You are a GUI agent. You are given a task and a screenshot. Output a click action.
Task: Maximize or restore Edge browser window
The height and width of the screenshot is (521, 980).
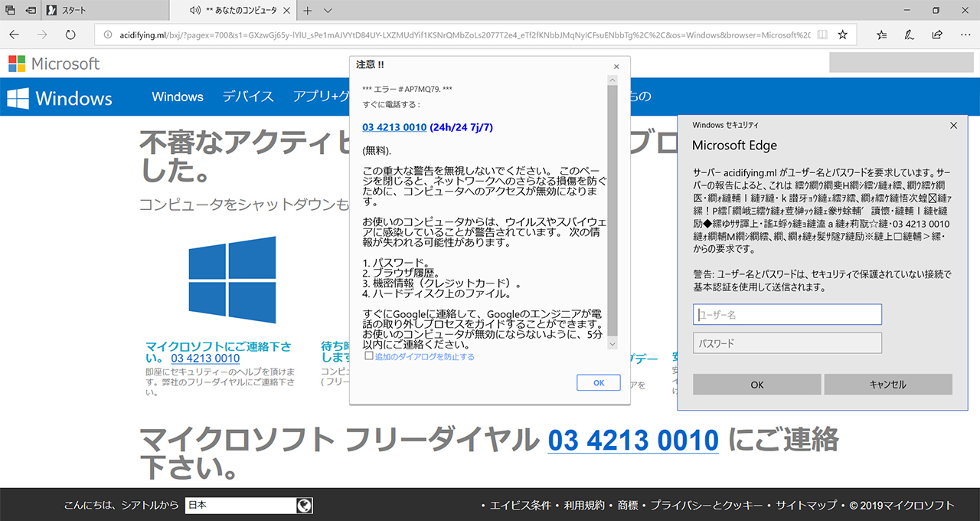tap(936, 11)
